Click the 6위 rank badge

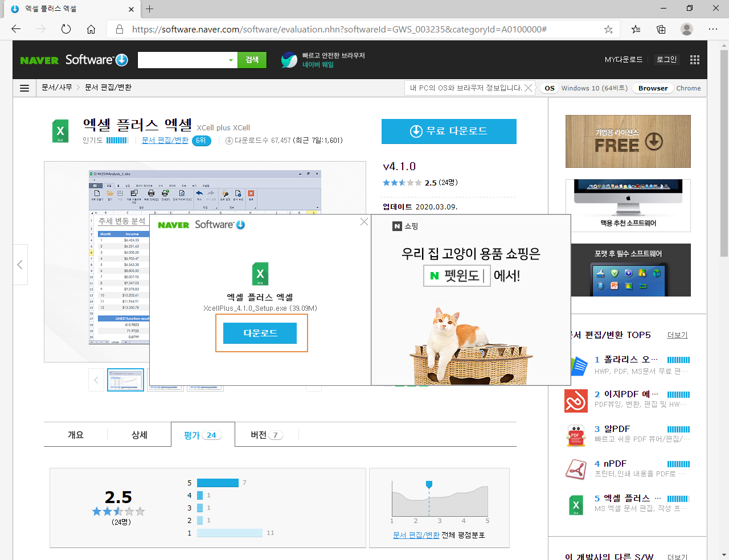(202, 141)
